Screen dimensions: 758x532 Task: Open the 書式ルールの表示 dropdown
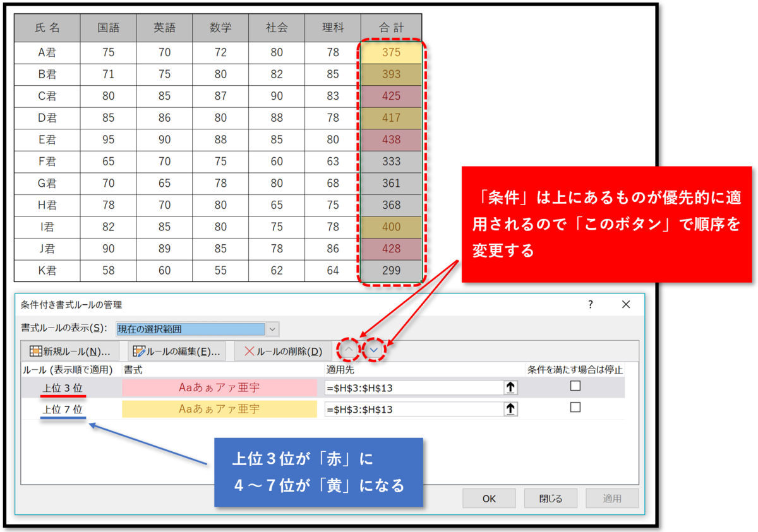tap(272, 329)
